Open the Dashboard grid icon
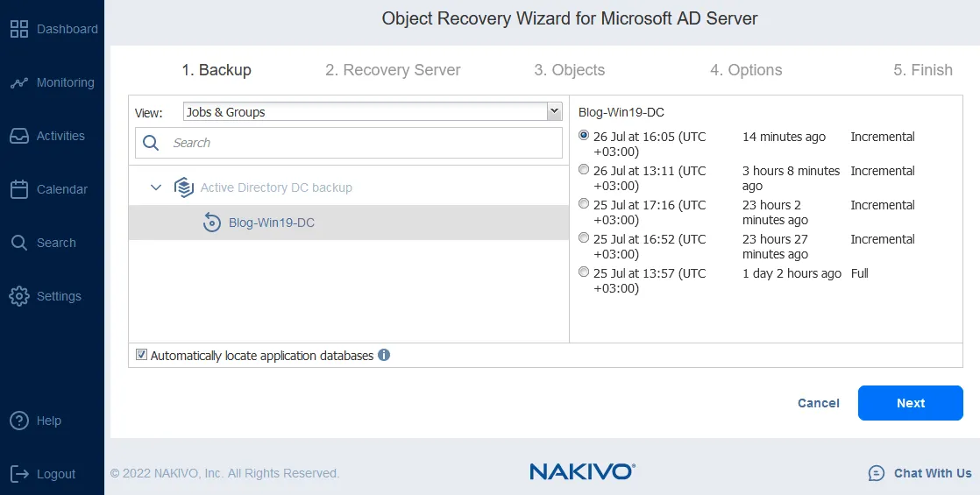 pos(19,29)
